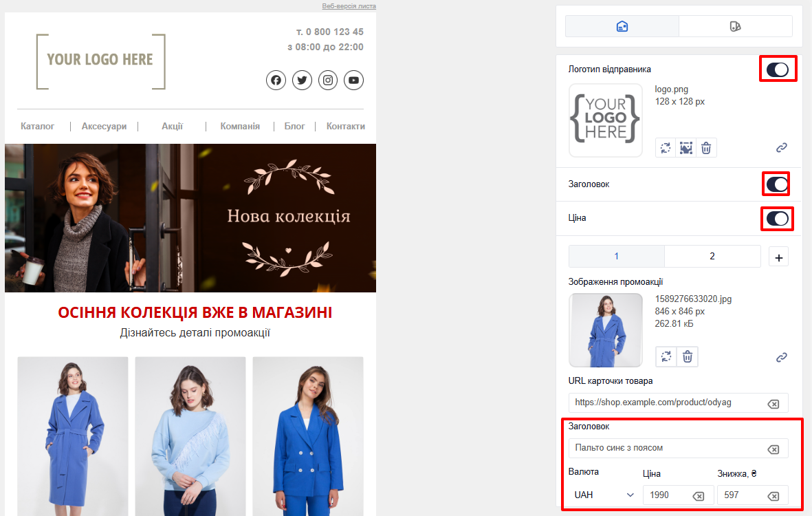Click the Компанія menu item
The image size is (812, 516).
[x=240, y=126]
